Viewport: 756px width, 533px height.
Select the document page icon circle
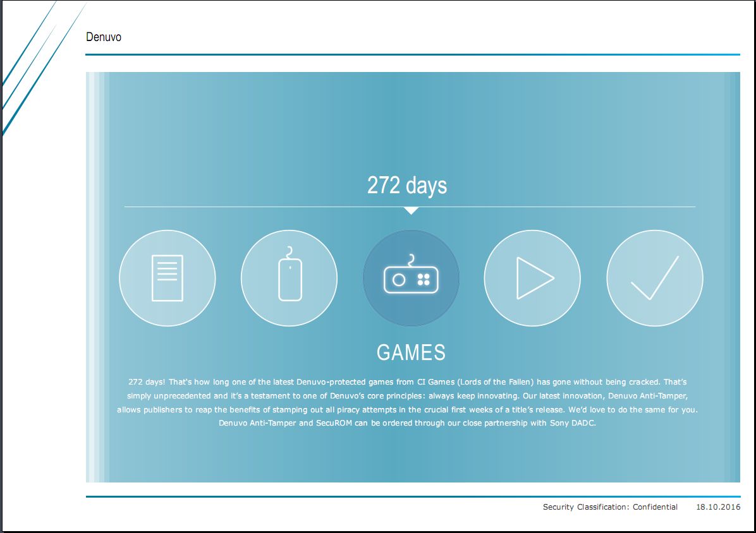(168, 278)
